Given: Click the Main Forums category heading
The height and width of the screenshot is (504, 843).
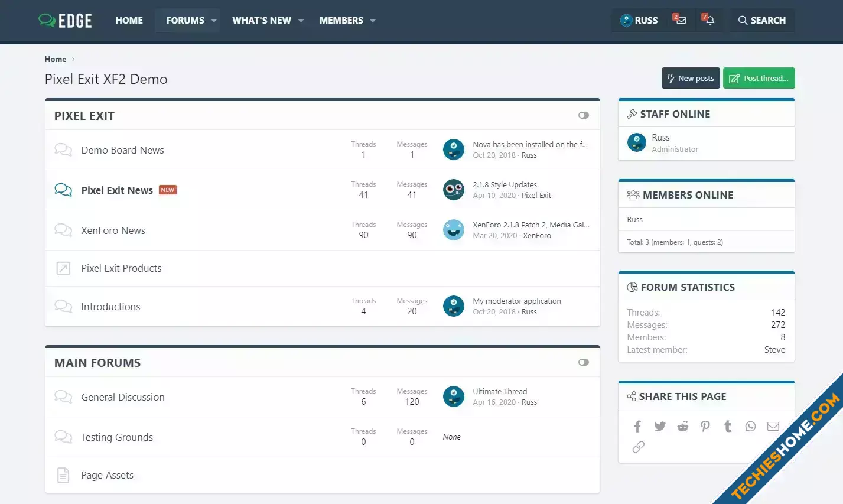Looking at the screenshot, I should click(97, 363).
